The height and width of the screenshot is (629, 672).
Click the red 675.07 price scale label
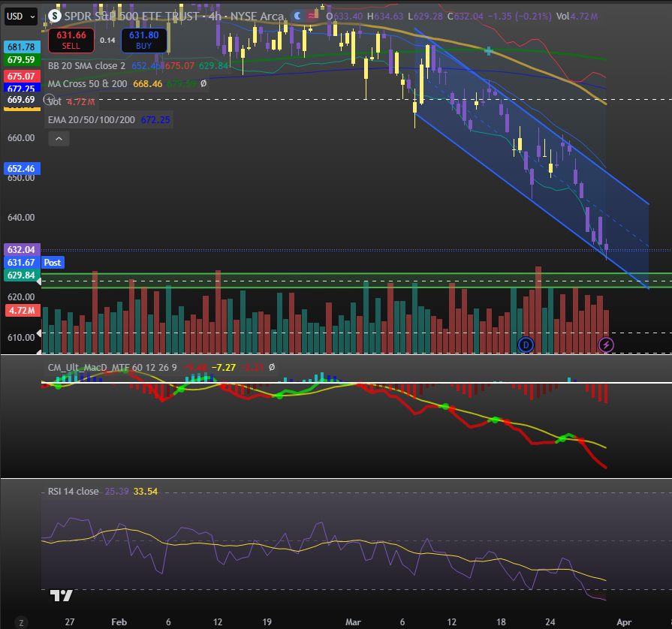tap(22, 77)
